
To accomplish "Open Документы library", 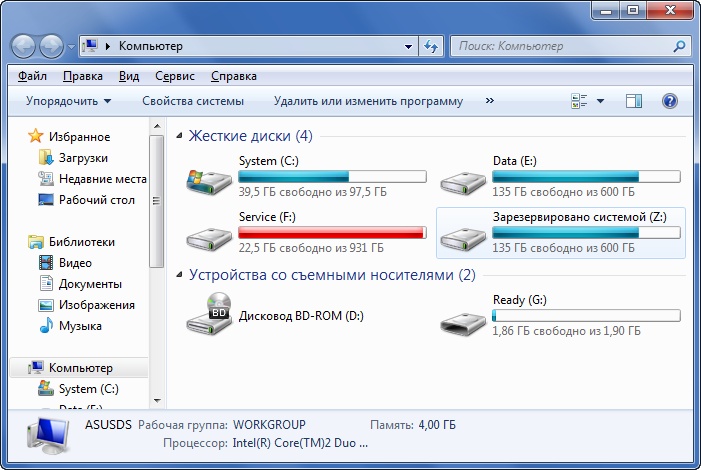I will pyautogui.click(x=80, y=284).
